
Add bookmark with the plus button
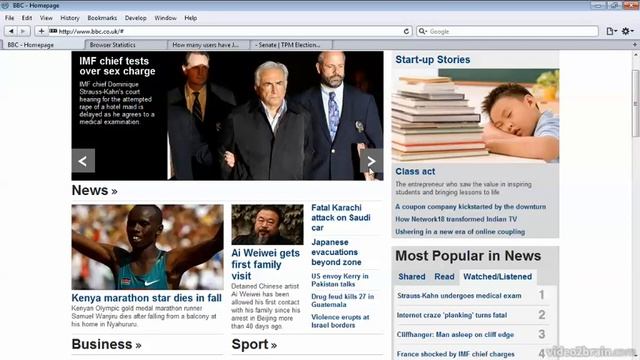41,31
